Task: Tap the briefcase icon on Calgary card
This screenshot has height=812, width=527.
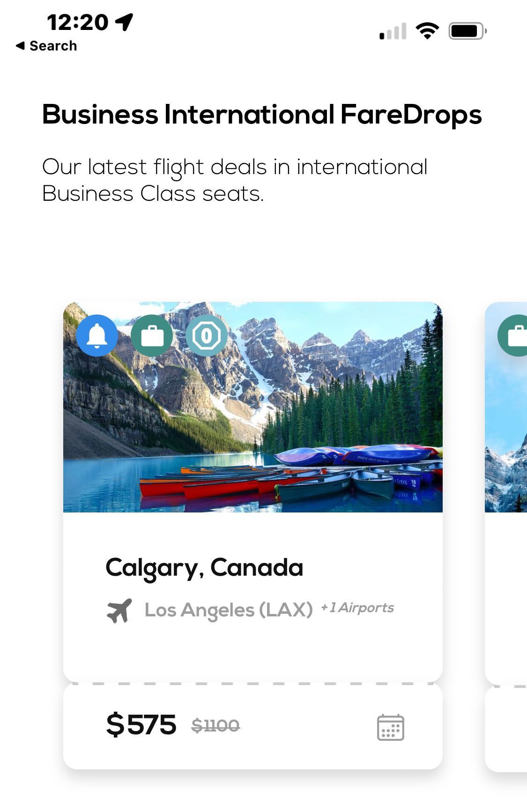Action: (152, 336)
